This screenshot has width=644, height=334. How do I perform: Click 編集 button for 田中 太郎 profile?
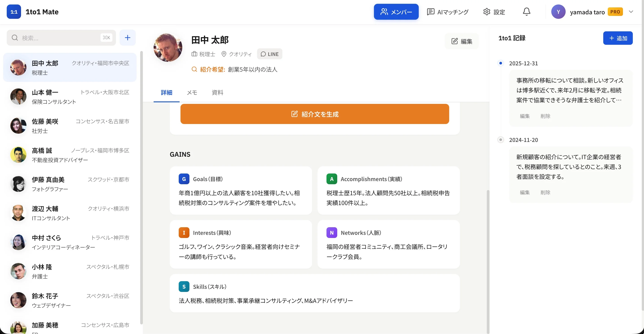pyautogui.click(x=462, y=41)
